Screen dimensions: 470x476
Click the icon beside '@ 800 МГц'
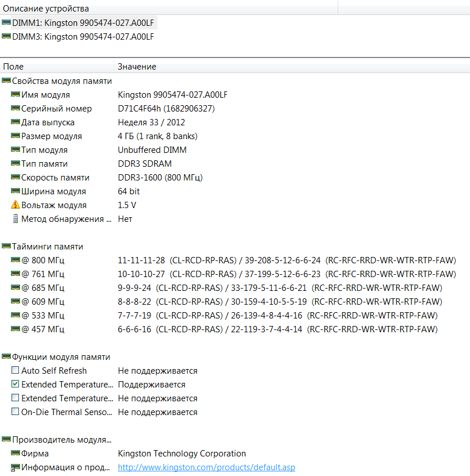tap(15, 260)
